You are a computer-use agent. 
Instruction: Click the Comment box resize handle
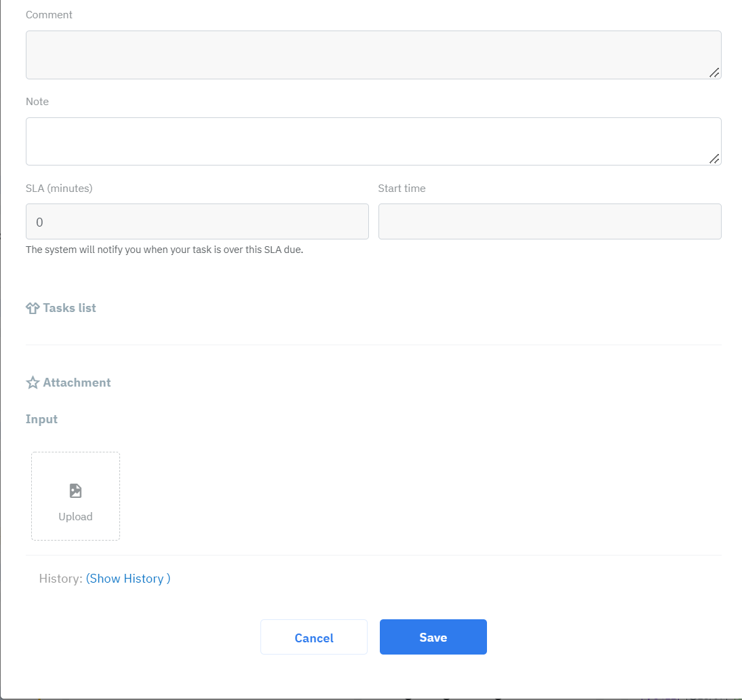[714, 73]
